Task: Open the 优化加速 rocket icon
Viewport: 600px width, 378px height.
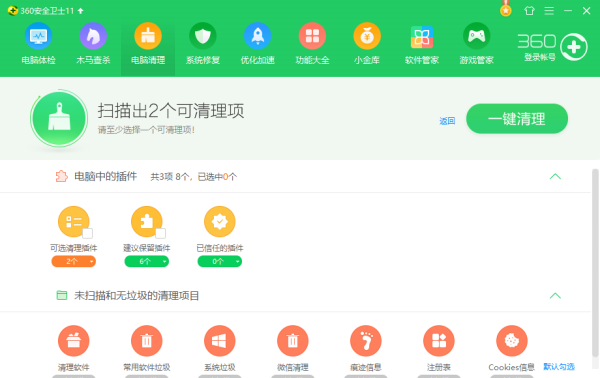Action: tap(258, 36)
